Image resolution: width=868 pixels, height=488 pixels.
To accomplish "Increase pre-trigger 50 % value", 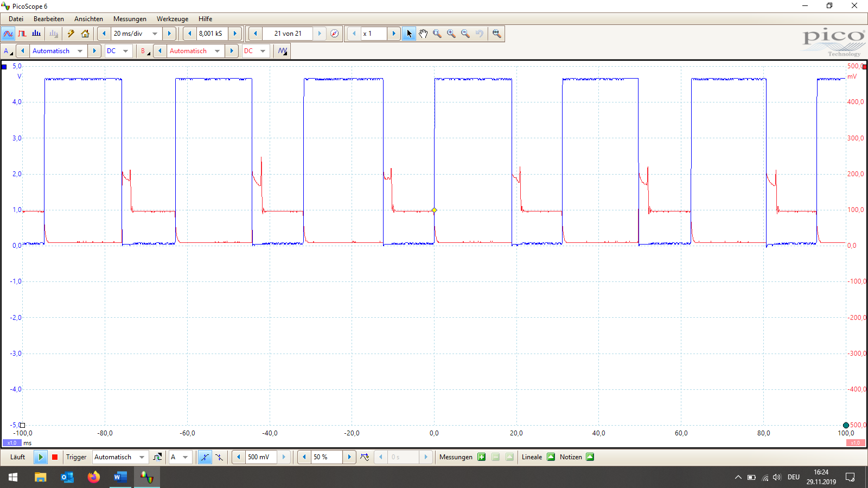I will (349, 457).
